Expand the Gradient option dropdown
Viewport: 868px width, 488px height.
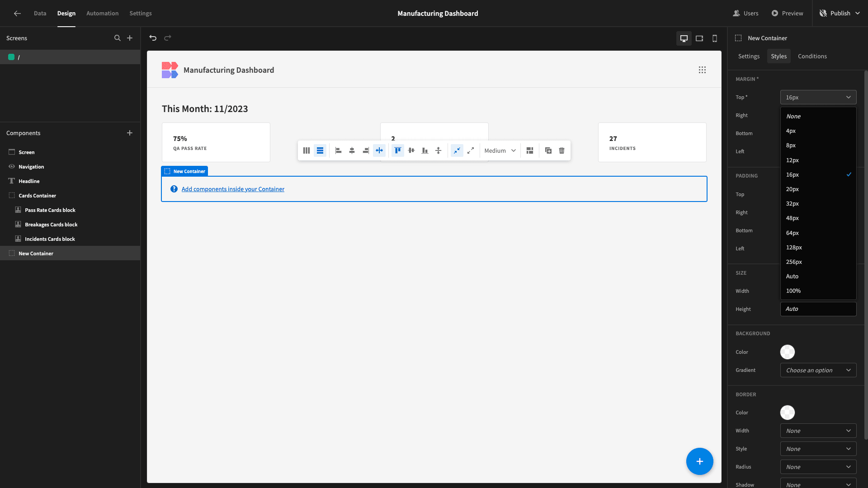818,370
